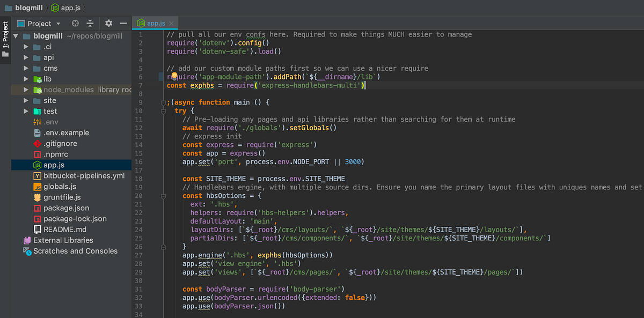Click the Node.js icon beside app.js breadcrumb
Viewport: 644px width, 318px height.
tap(54, 8)
